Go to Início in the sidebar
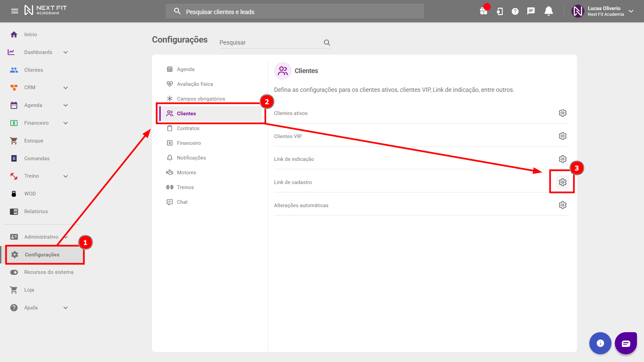Image resolution: width=644 pixels, height=362 pixels. click(30, 35)
